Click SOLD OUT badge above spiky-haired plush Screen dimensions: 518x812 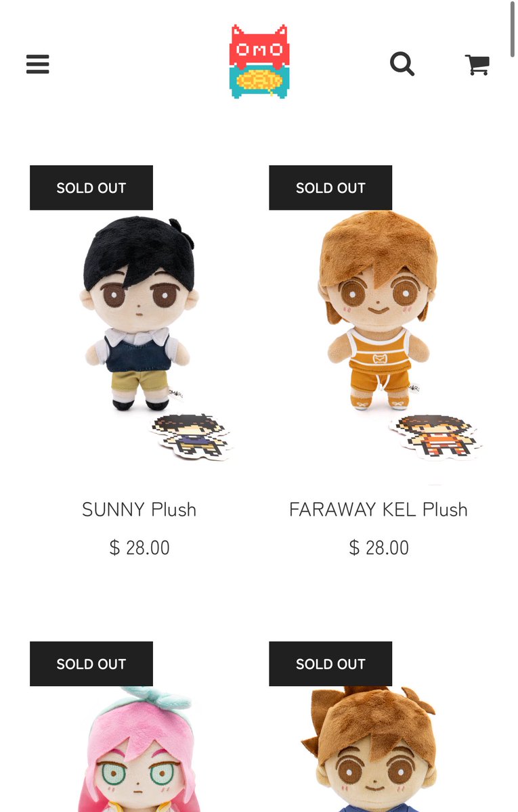pyautogui.click(x=330, y=664)
